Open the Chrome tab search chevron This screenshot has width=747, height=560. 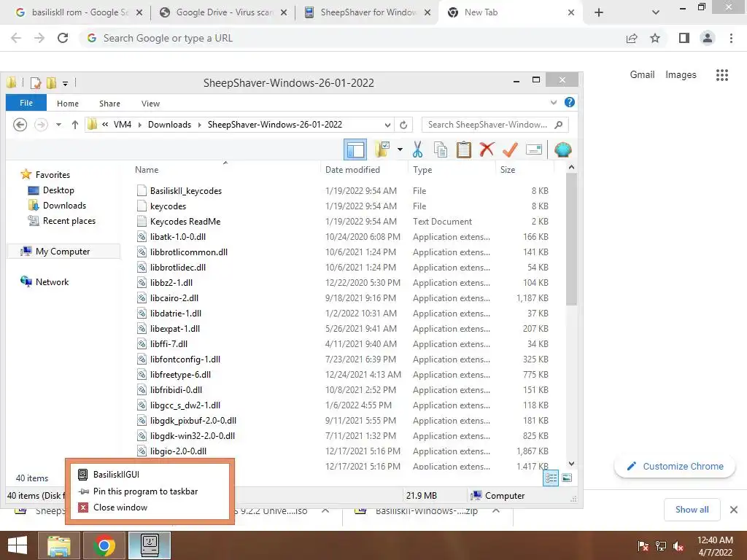(x=656, y=12)
